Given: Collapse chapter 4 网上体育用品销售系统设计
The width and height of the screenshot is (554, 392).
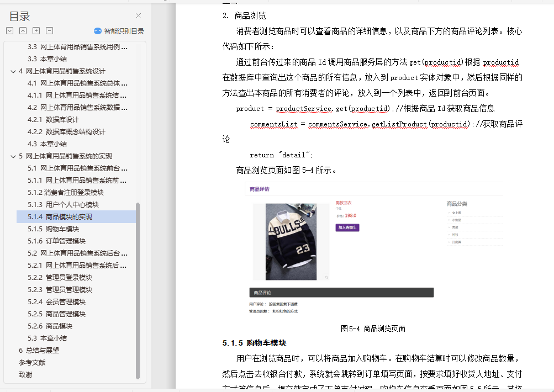Looking at the screenshot, I should coord(13,71).
